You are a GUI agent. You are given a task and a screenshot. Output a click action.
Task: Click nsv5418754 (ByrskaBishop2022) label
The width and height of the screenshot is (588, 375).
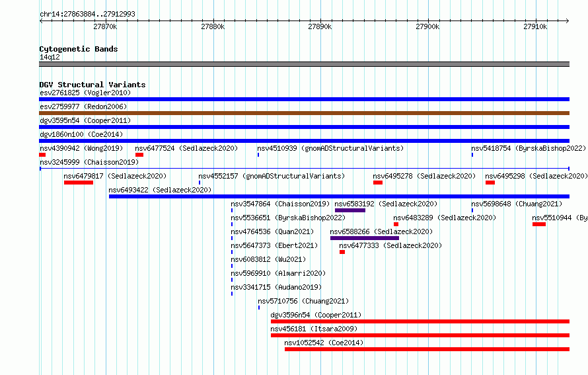coord(529,148)
